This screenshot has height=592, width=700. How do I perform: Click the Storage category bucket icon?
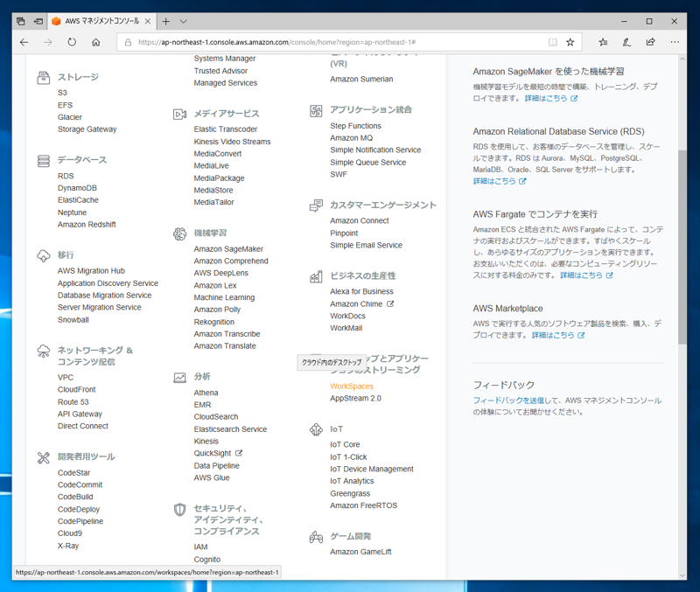tap(43, 78)
